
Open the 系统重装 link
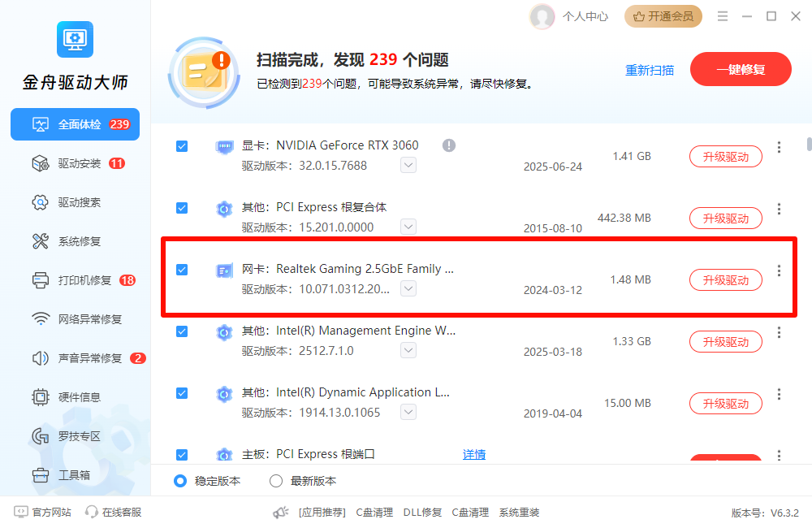pos(519,513)
